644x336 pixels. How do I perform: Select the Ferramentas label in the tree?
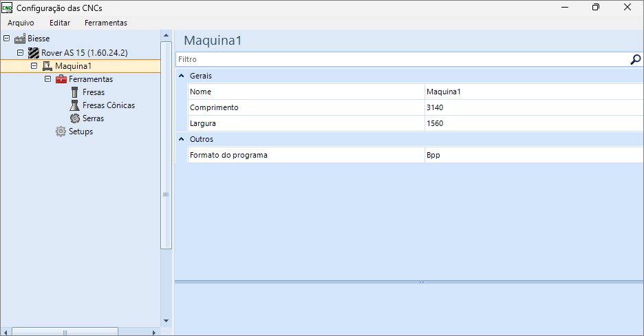tap(91, 79)
